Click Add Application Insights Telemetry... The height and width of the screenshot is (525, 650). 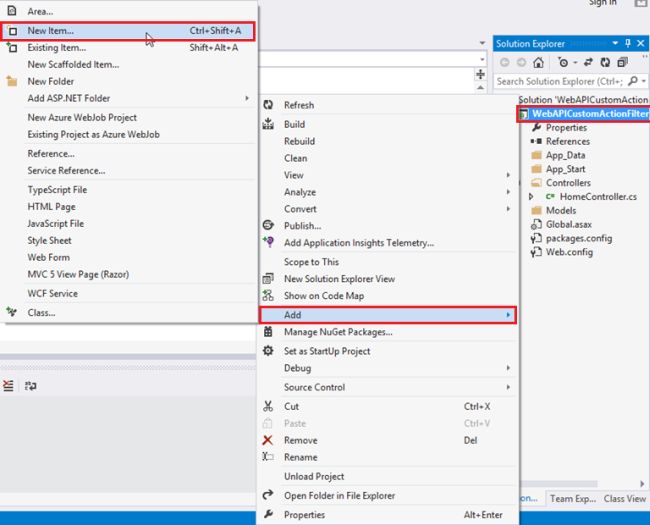388,243
